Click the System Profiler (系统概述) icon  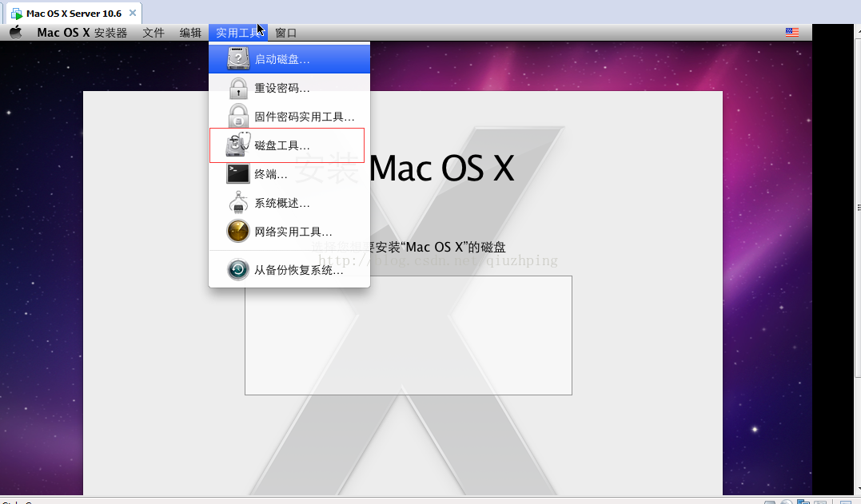click(x=238, y=202)
